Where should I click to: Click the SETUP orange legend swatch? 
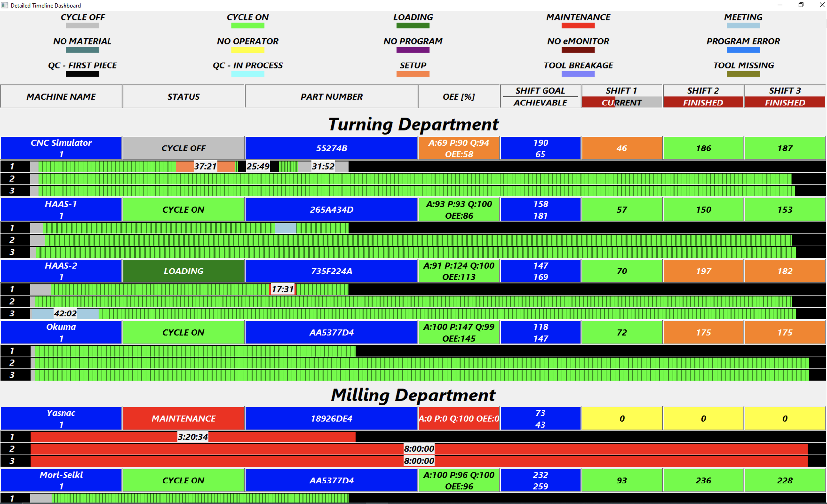point(413,74)
